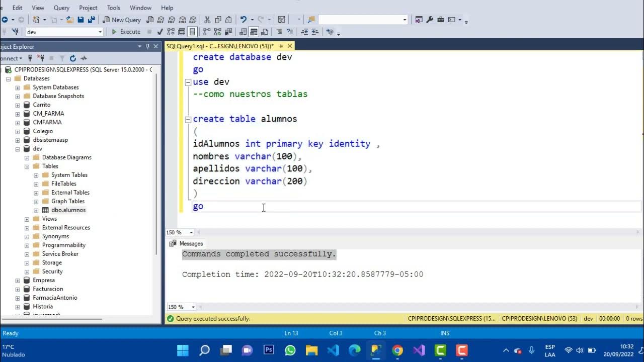The width and height of the screenshot is (644, 362).
Task: Click the Undo arrow icon
Action: (244, 20)
